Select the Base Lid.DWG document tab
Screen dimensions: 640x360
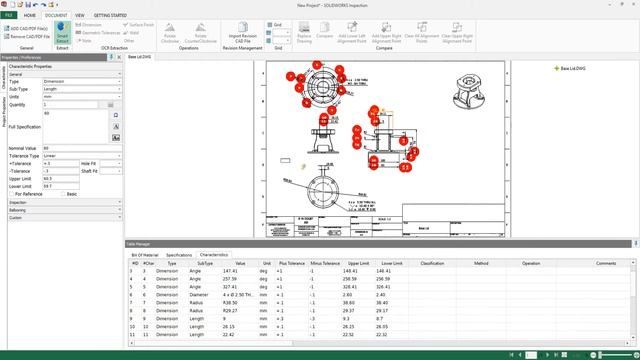pyautogui.click(x=139, y=57)
